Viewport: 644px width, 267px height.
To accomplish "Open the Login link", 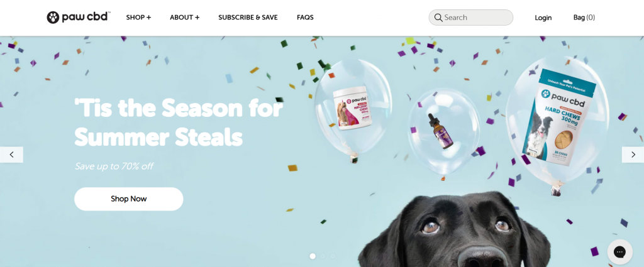I will point(543,18).
